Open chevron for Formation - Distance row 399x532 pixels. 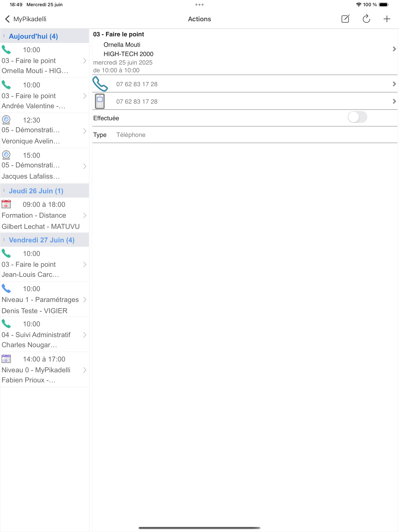(x=85, y=215)
